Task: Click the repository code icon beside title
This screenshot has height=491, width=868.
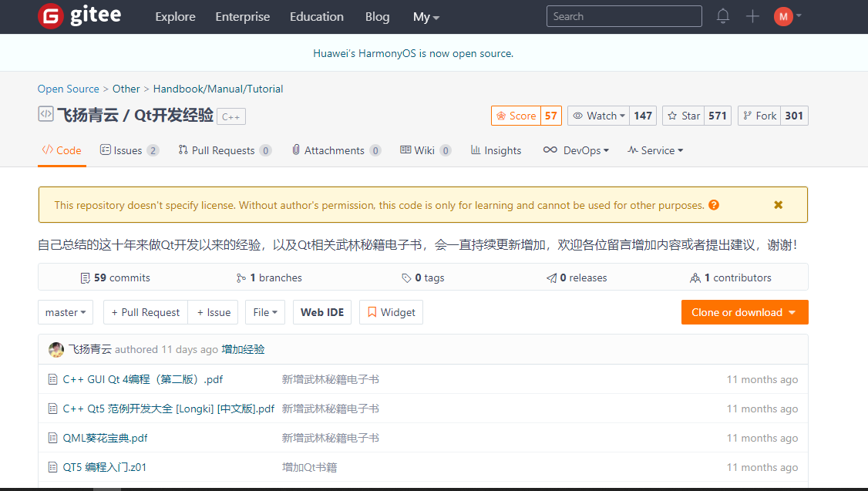Action: (x=45, y=114)
